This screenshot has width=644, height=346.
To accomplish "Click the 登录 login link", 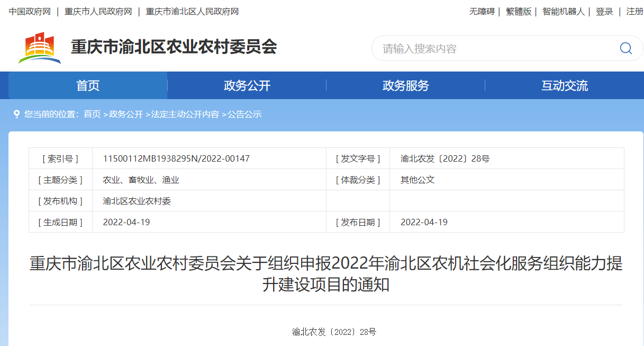I will tap(604, 12).
